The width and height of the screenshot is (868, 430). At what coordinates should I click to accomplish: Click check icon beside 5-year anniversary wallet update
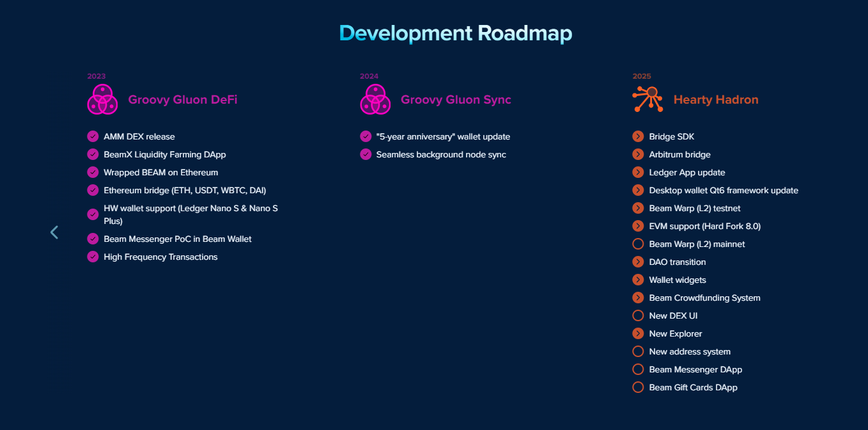pos(366,136)
